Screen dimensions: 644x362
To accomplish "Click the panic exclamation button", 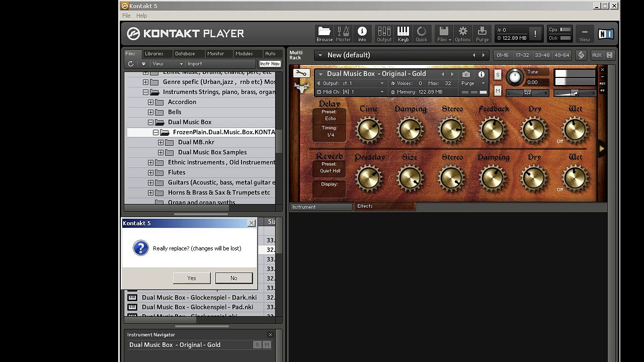I will (x=535, y=34).
